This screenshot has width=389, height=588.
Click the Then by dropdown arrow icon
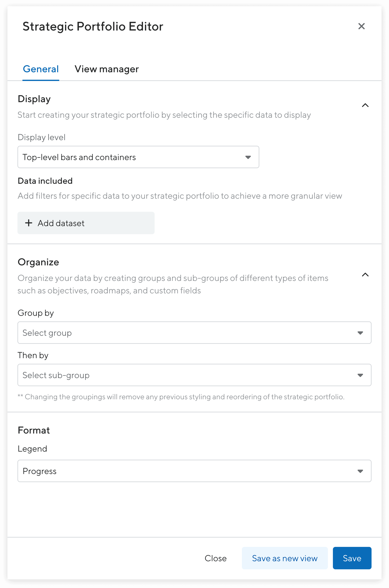tap(360, 375)
